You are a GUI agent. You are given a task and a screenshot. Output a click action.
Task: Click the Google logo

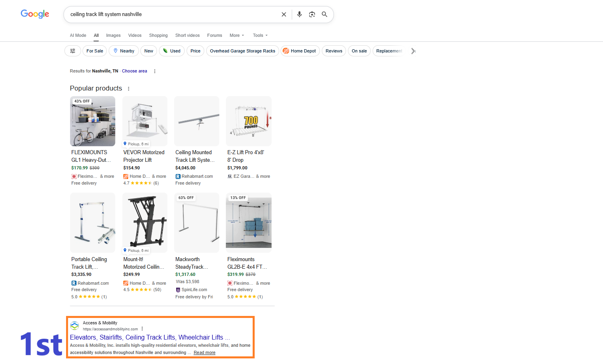[35, 14]
